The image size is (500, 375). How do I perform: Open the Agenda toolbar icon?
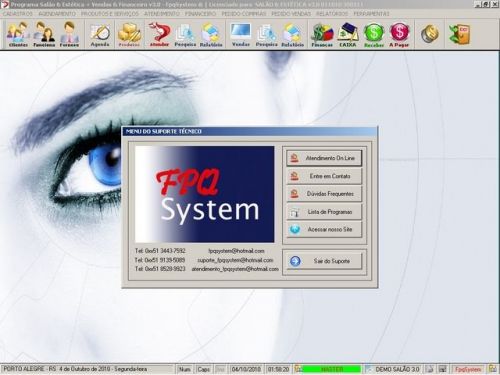click(100, 34)
